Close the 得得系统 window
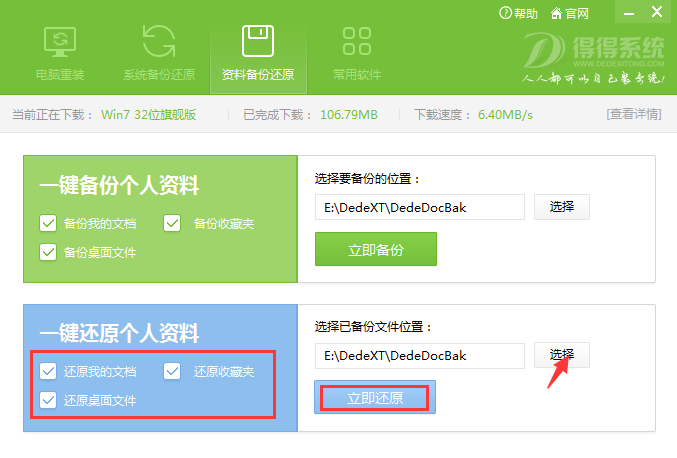 (656, 13)
